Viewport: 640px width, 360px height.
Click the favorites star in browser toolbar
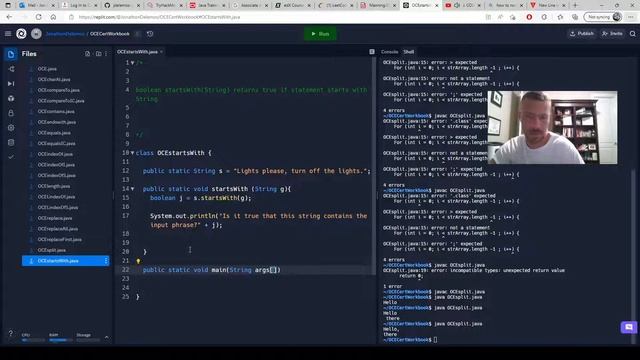click(x=560, y=17)
